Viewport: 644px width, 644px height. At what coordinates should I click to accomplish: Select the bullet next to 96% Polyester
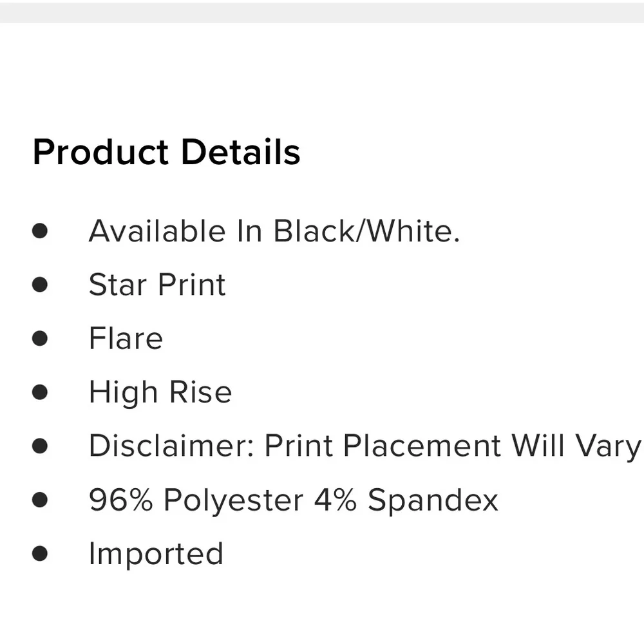(x=41, y=500)
